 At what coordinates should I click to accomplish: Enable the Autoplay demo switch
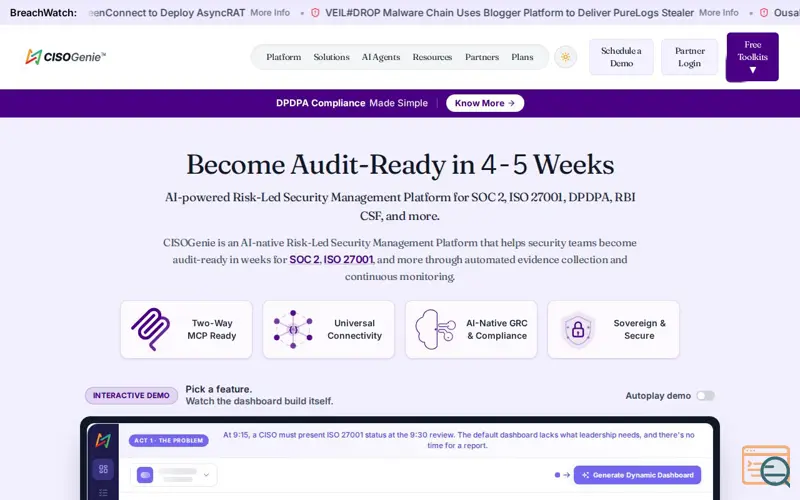pyautogui.click(x=706, y=396)
